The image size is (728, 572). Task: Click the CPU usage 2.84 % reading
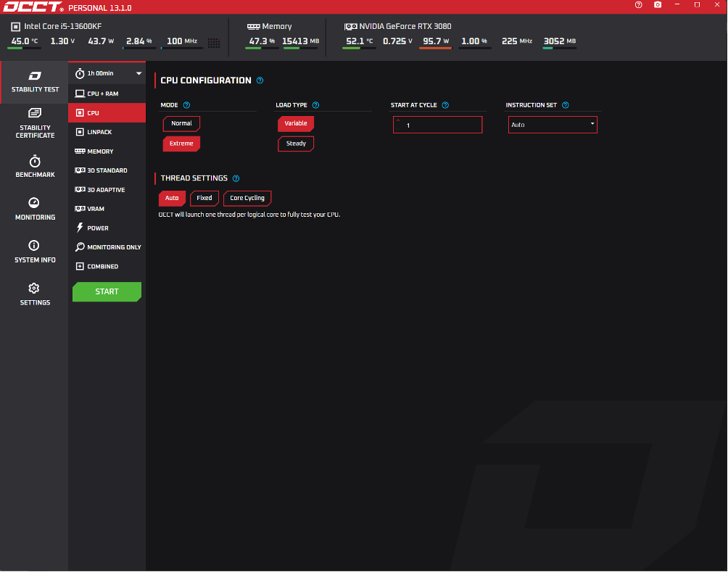[x=139, y=41]
